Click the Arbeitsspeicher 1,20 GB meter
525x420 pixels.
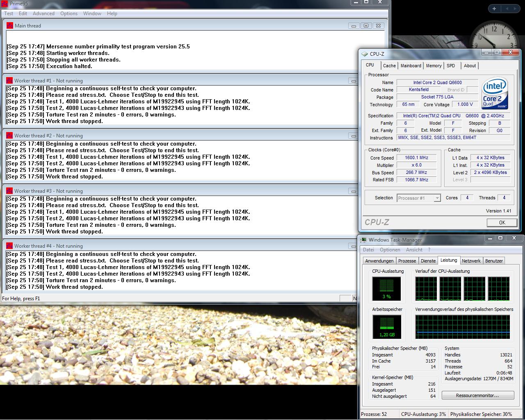[386, 327]
